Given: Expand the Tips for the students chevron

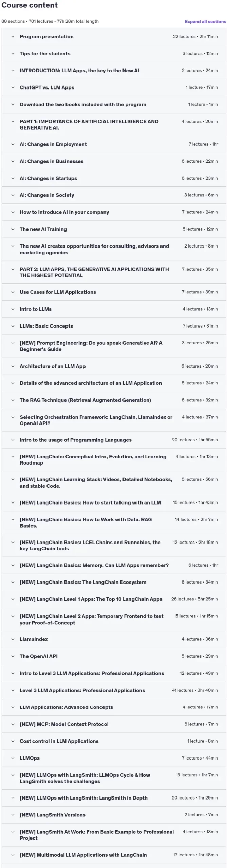Looking at the screenshot, I should pos(13,54).
